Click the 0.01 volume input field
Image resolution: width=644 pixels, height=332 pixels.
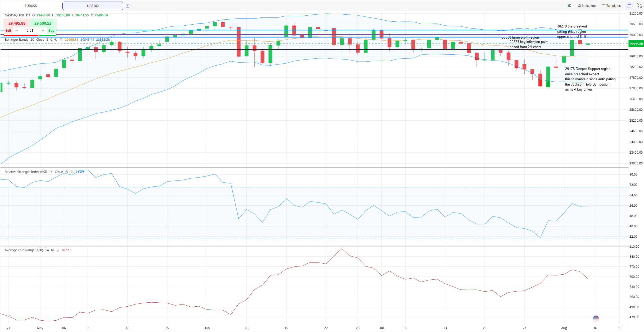point(30,31)
